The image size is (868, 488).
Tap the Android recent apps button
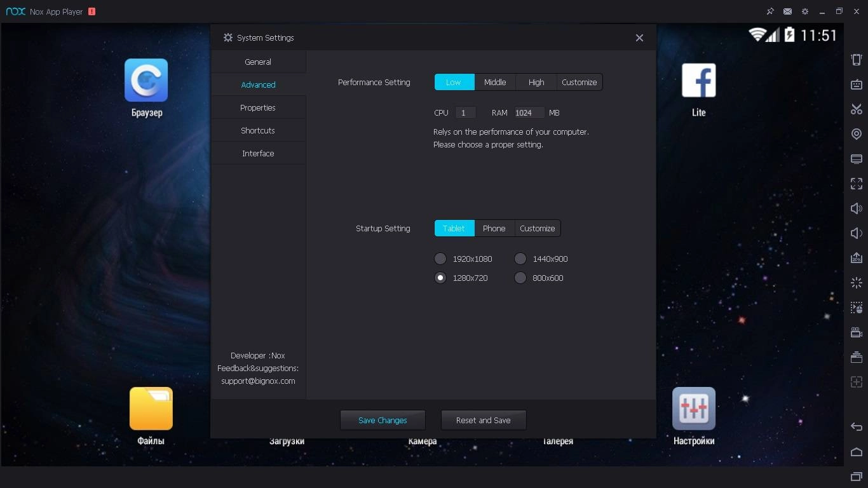coord(857,476)
